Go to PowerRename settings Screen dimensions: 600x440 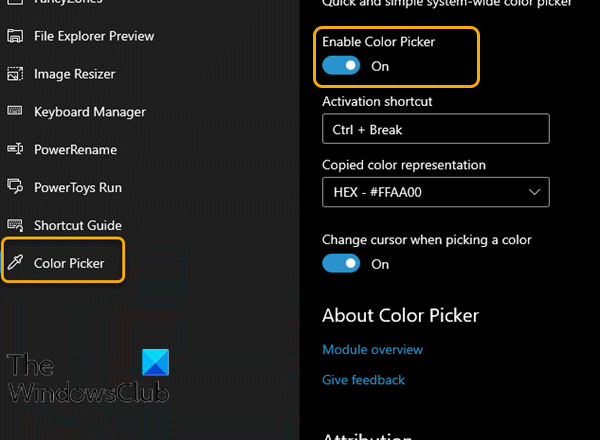tap(75, 150)
